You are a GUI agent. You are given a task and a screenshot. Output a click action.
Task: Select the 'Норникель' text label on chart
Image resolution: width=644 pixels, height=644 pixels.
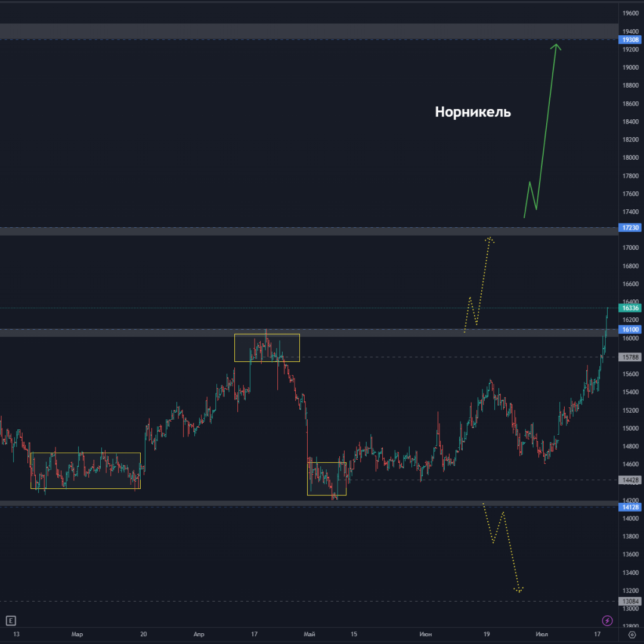[x=473, y=112]
